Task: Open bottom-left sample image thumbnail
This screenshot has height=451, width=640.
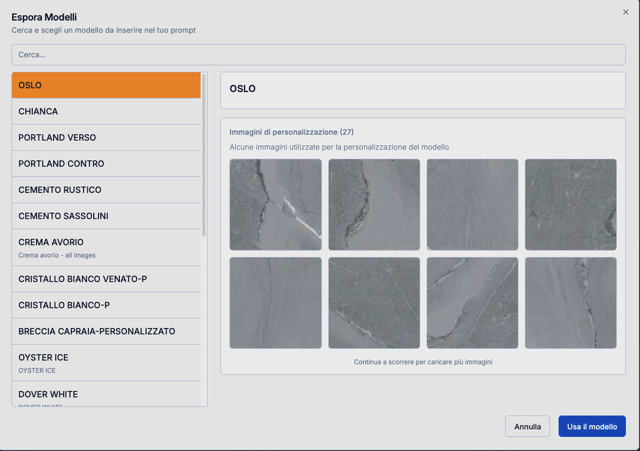Action: [276, 303]
